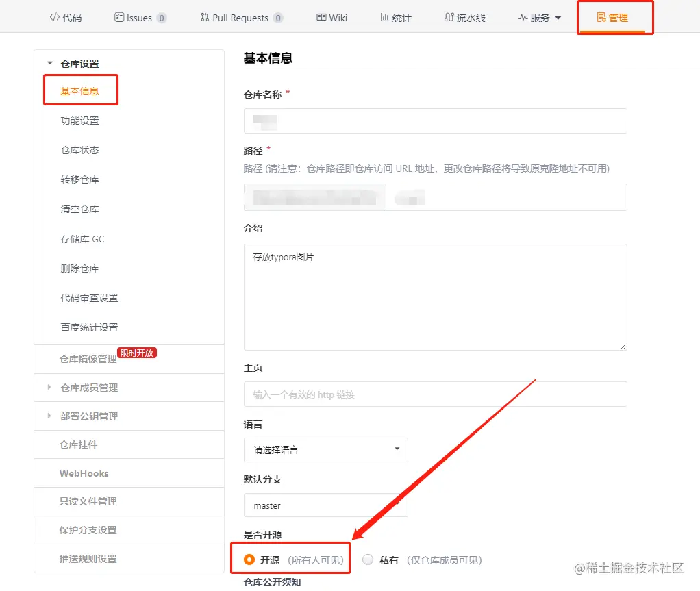Click the 限时开放 badge
This screenshot has width=700, height=591.
pyautogui.click(x=136, y=353)
